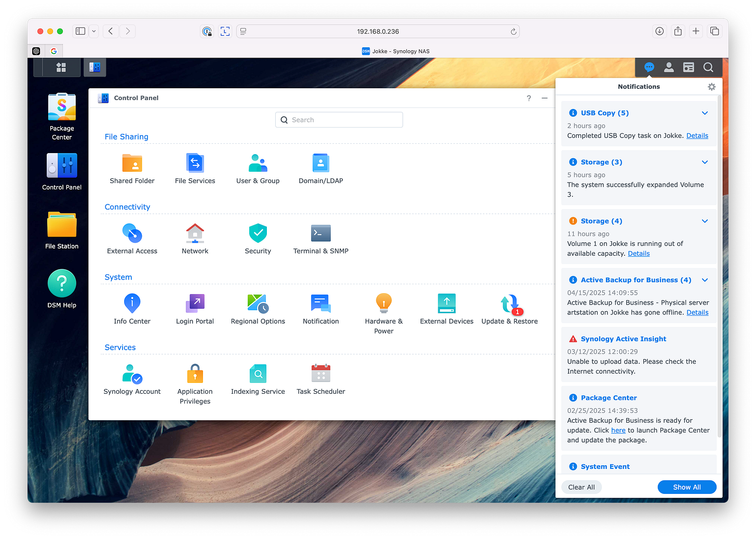This screenshot has height=539, width=756.
Task: Click Details link for artstation offline
Action: point(697,312)
